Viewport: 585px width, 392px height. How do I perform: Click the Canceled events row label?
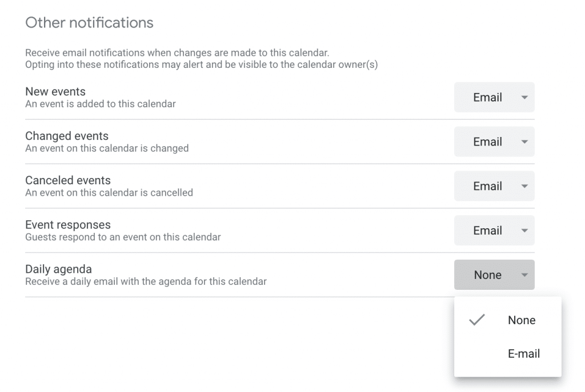coord(68,180)
